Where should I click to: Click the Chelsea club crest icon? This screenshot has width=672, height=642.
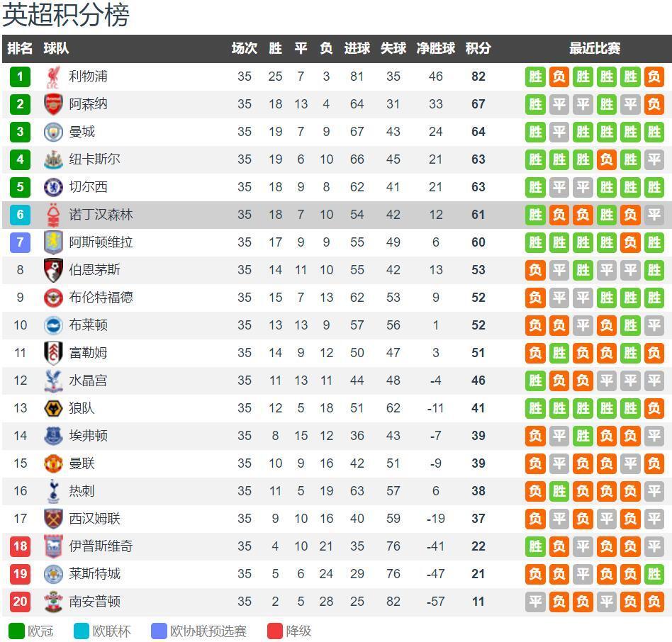point(53,187)
